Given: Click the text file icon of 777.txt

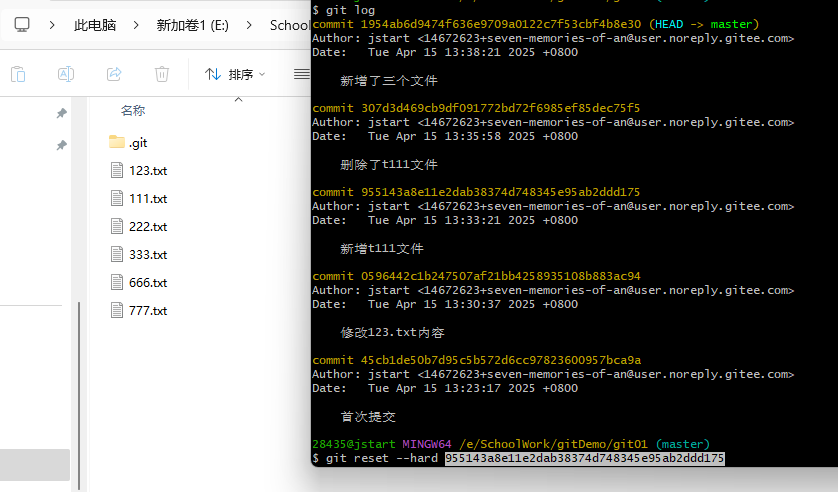Looking at the screenshot, I should [x=117, y=310].
